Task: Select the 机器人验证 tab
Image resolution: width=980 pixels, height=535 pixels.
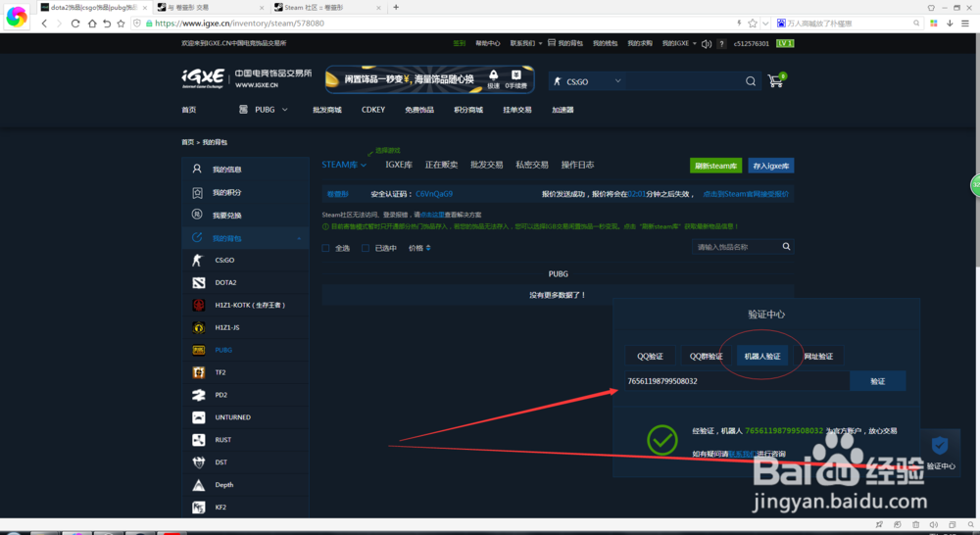Action: point(762,357)
